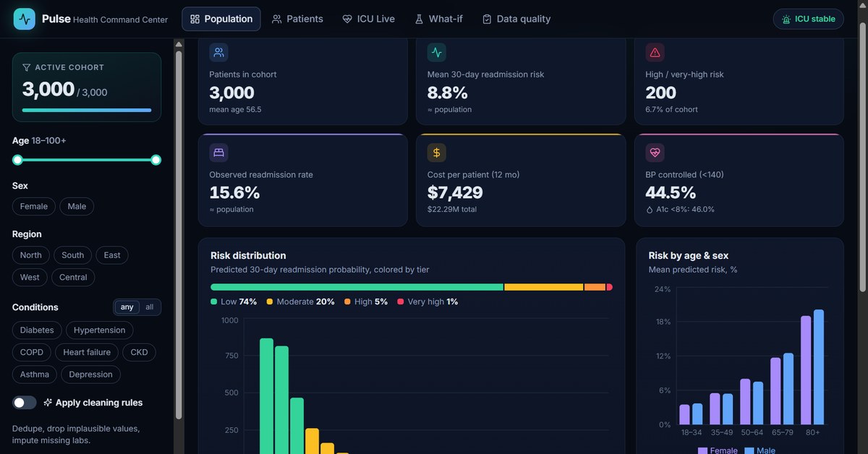The height and width of the screenshot is (454, 868).
Task: Click the Risk distribution heading
Action: [248, 255]
